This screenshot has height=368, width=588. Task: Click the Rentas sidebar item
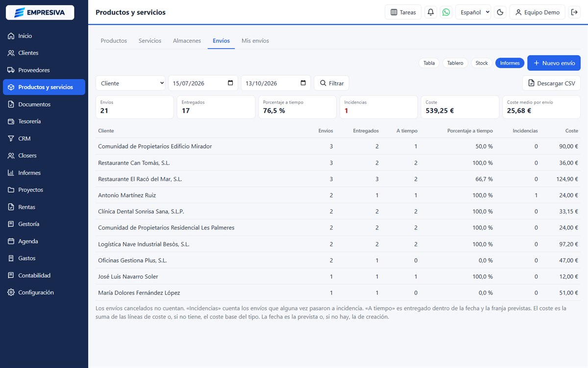coord(44,207)
